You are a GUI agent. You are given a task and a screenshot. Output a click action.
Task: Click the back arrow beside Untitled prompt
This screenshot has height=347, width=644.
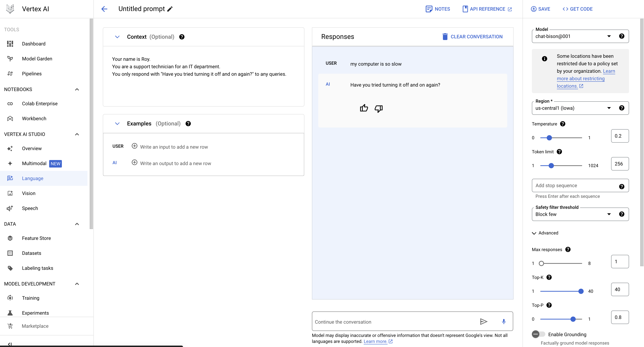coord(104,9)
